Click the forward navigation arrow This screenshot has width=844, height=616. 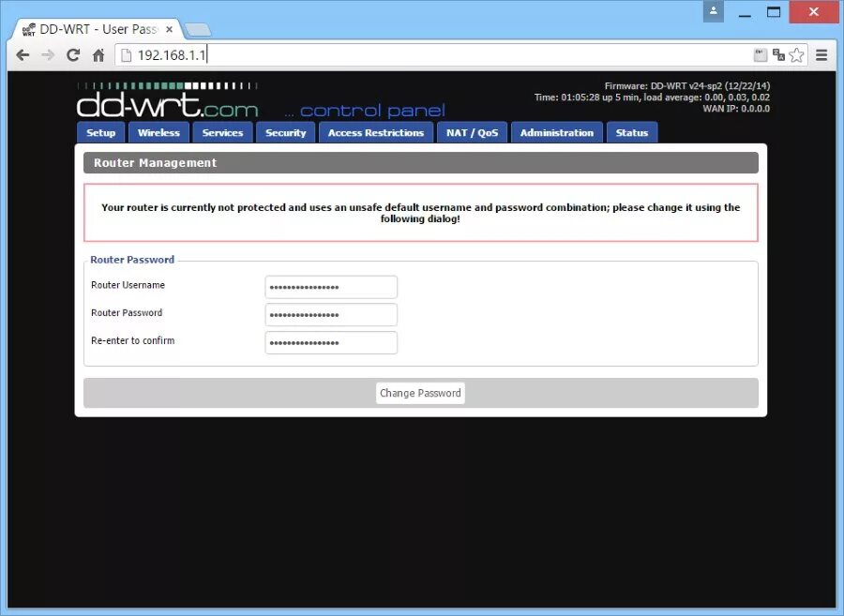(x=48, y=54)
